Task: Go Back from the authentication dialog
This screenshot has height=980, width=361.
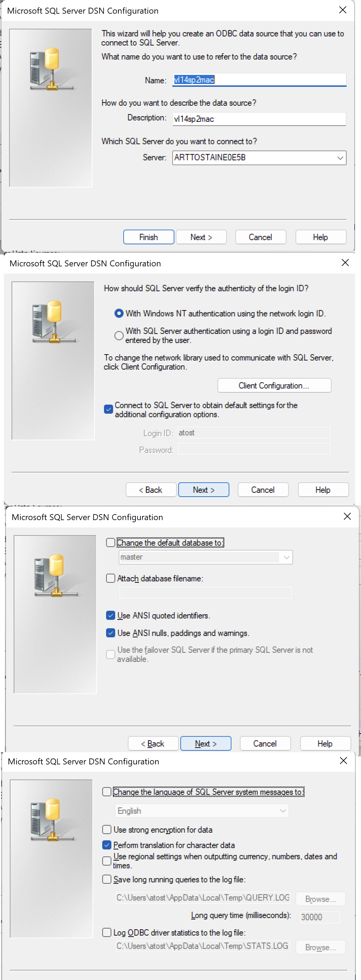Action: point(151,490)
